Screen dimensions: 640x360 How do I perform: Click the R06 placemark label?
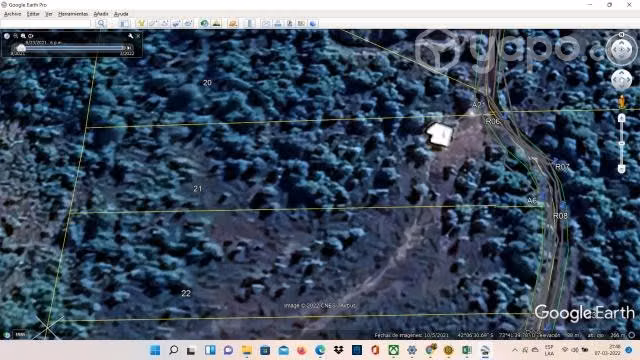click(x=493, y=121)
